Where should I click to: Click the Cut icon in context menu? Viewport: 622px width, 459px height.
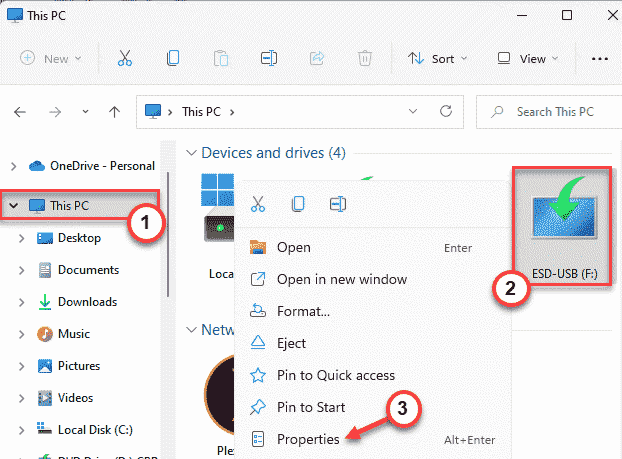[x=258, y=204]
